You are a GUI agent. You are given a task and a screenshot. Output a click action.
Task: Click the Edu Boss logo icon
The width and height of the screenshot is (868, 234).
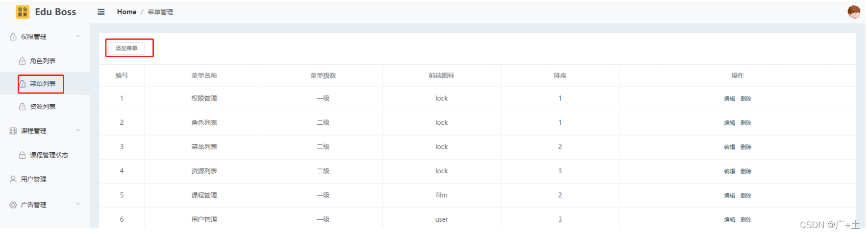(x=23, y=12)
